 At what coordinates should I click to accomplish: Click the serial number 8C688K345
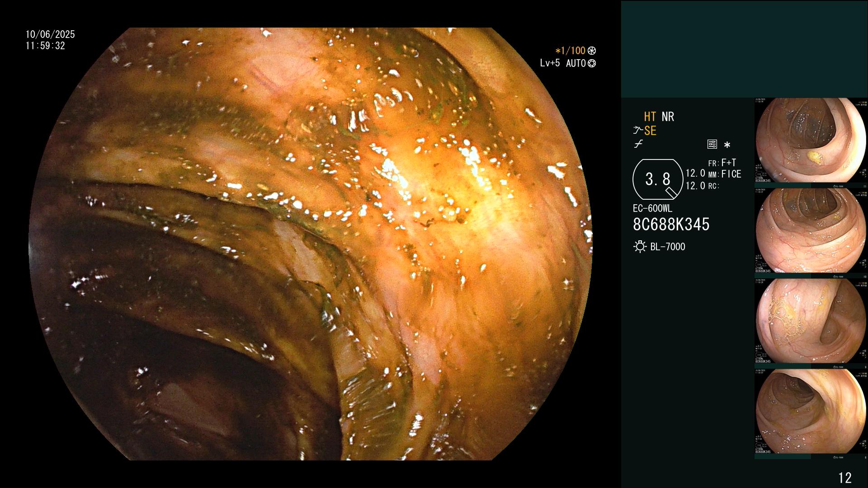point(671,224)
